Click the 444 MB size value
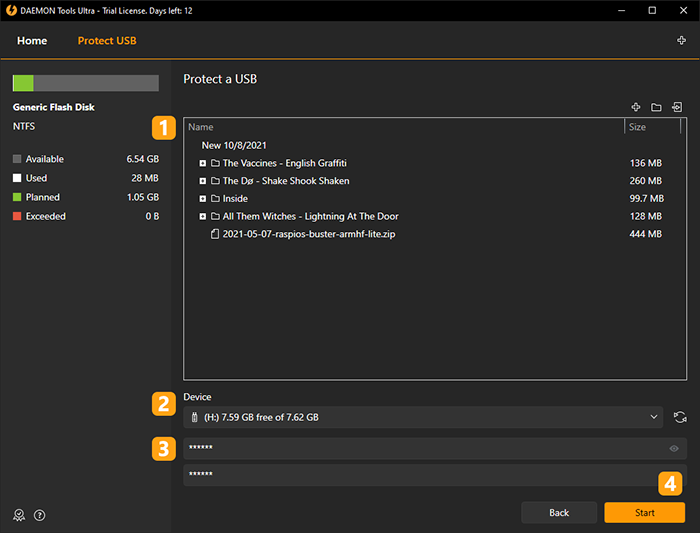700x533 pixels. (x=646, y=234)
